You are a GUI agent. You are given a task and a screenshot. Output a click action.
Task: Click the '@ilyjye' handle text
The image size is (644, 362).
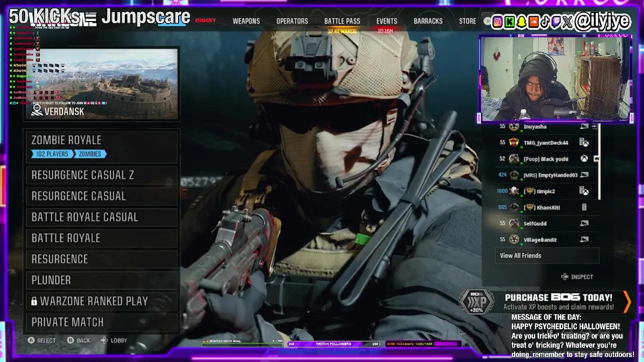click(x=602, y=21)
